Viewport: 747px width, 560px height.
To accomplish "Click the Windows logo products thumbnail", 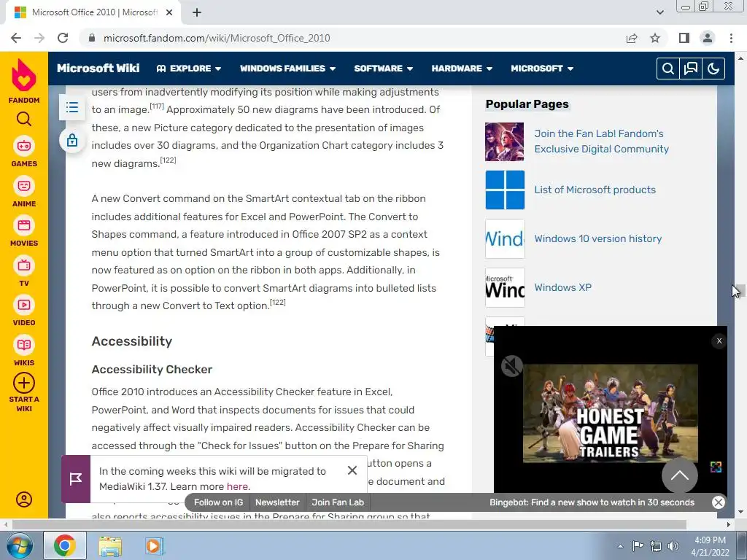I will [x=505, y=190].
